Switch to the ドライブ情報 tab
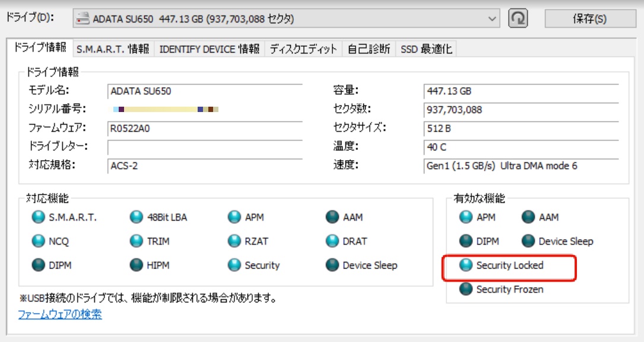This screenshot has height=342, width=644. point(40,47)
